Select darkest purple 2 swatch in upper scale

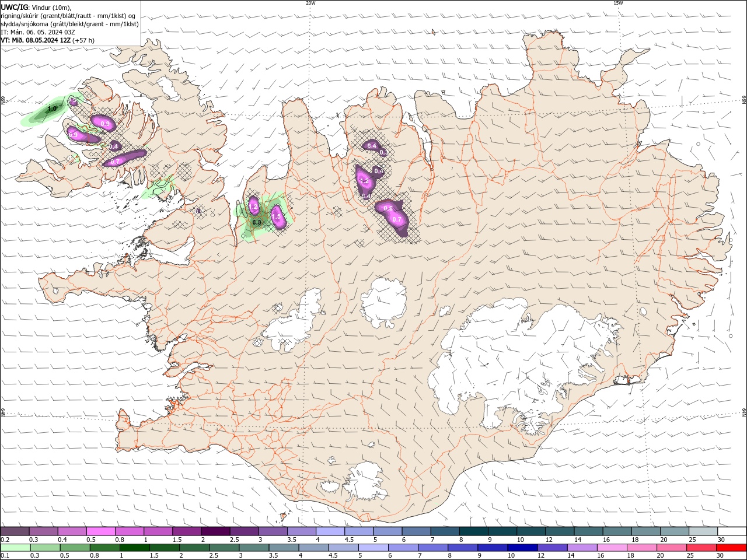click(x=215, y=531)
